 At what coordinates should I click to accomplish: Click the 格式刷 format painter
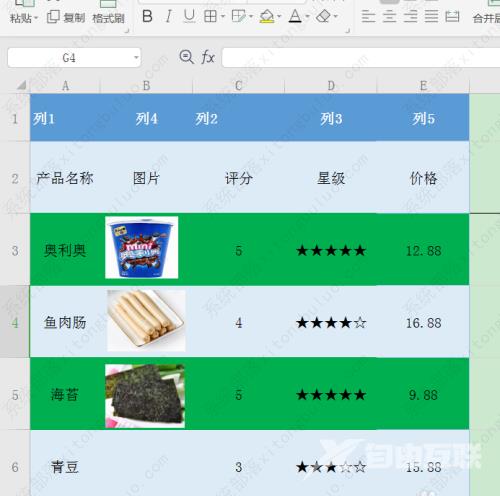tap(108, 18)
